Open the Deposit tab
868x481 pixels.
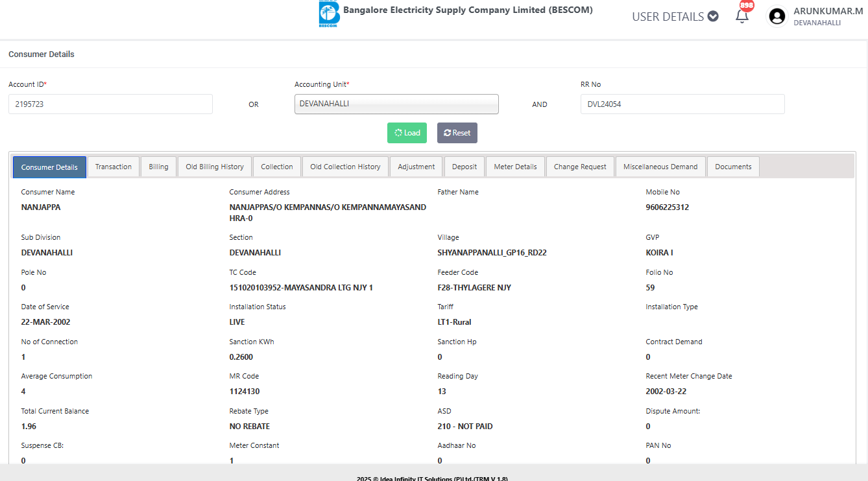[464, 167]
